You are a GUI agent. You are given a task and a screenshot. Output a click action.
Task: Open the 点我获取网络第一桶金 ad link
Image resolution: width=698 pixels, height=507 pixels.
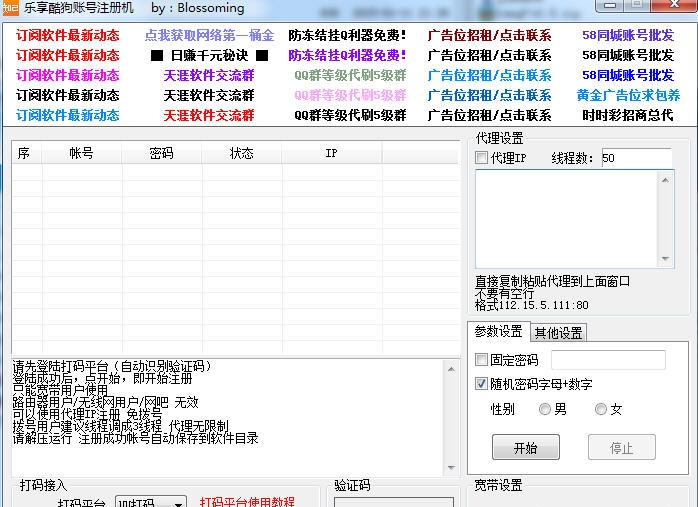coord(209,35)
